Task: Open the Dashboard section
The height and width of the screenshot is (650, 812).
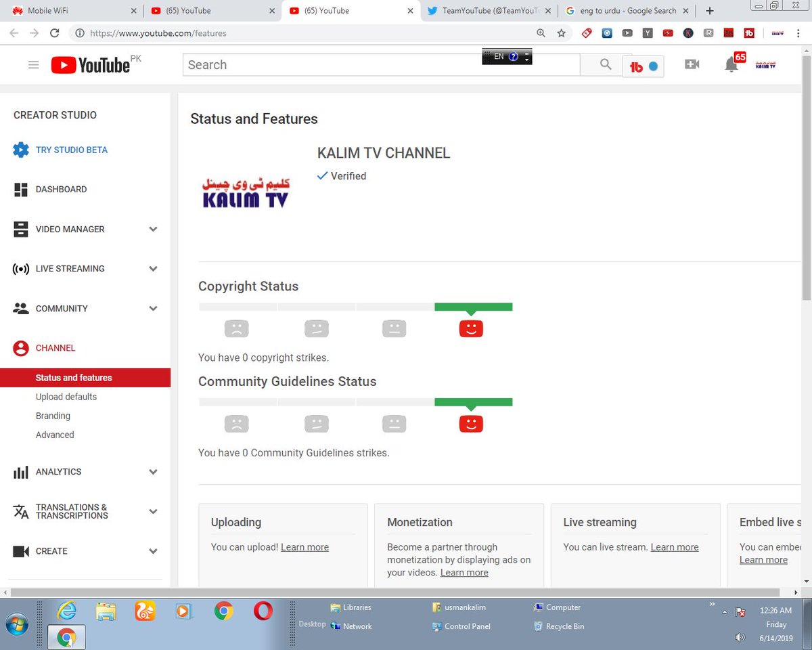Action: (x=61, y=190)
